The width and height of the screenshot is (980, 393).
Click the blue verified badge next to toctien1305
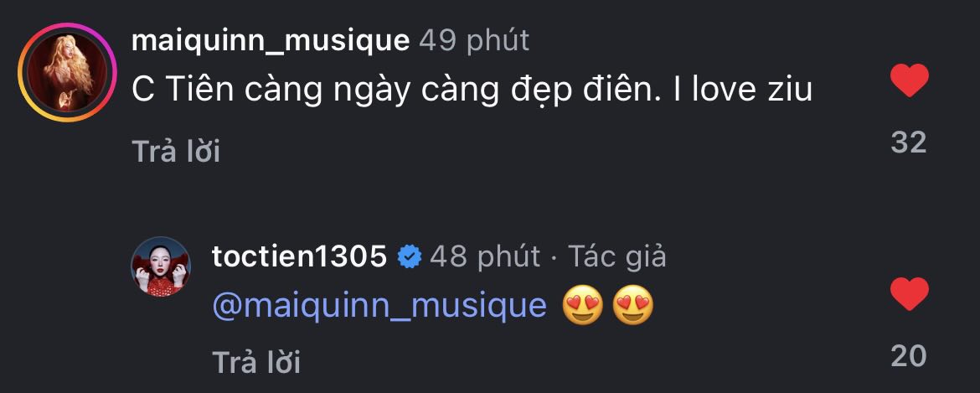pos(408,257)
